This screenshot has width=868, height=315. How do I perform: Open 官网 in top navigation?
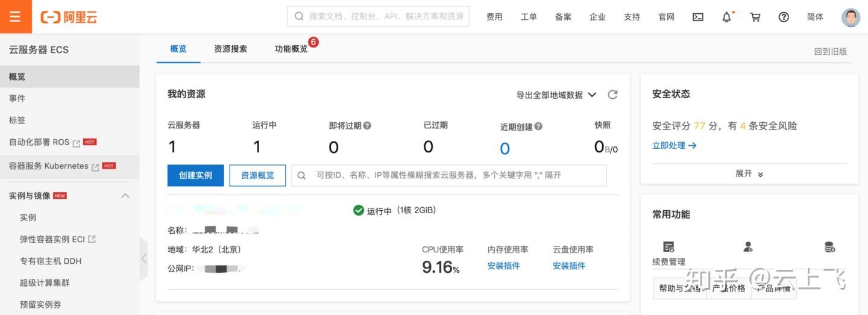click(666, 17)
